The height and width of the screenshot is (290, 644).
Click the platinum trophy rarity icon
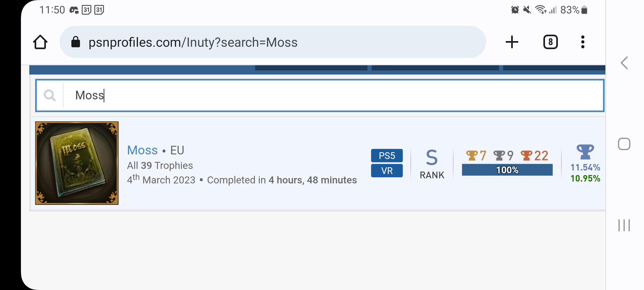(x=585, y=152)
